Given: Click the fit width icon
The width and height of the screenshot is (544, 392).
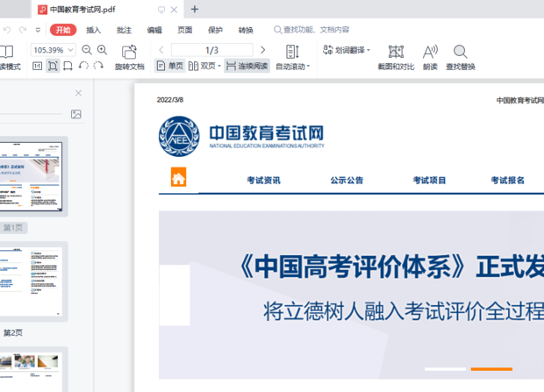Looking at the screenshot, I should [x=68, y=66].
